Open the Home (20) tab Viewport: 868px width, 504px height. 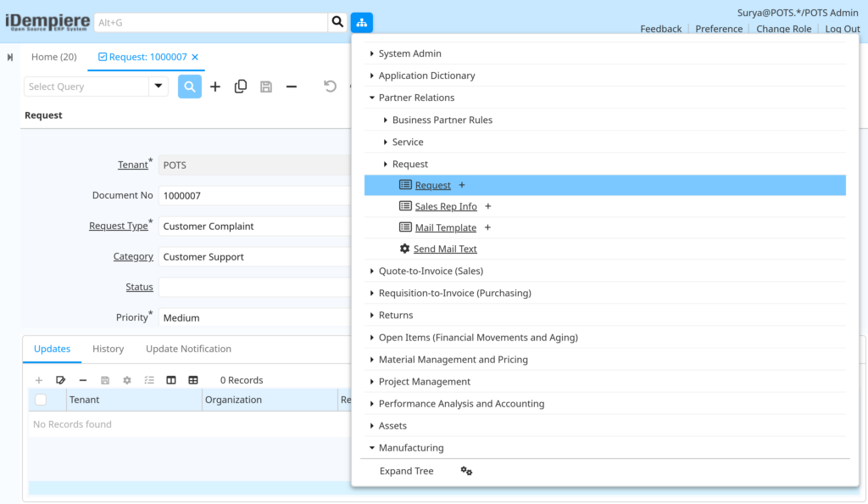[x=53, y=57]
